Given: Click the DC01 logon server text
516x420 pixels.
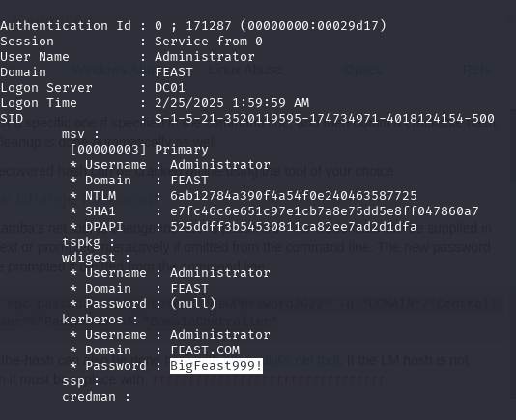Looking at the screenshot, I should 170,88.
